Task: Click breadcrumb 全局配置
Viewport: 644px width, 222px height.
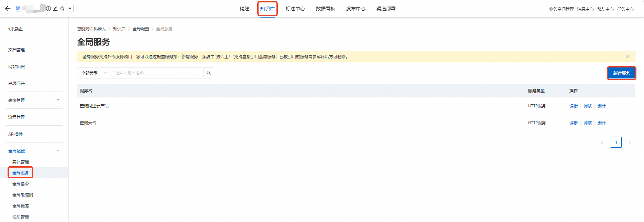Action: point(141,29)
